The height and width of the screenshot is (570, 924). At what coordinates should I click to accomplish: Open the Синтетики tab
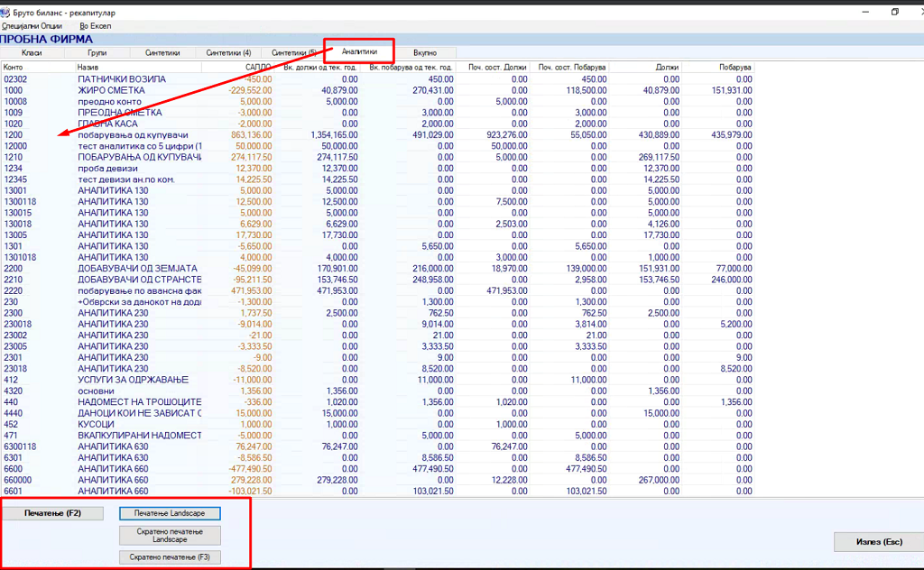162,53
